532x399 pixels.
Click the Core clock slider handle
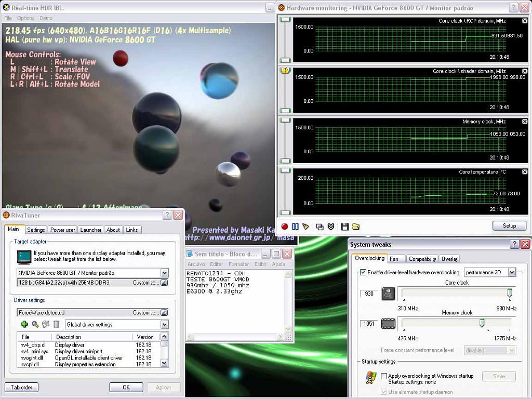[510, 293]
